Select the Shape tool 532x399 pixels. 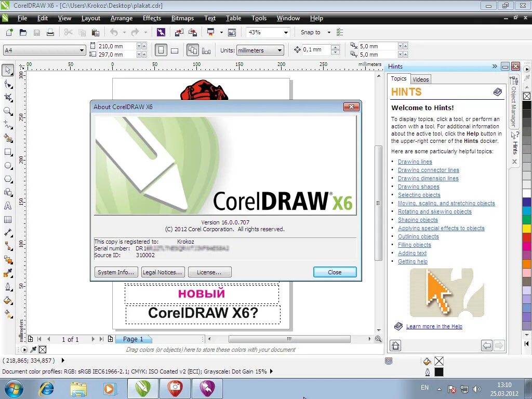pos(8,84)
